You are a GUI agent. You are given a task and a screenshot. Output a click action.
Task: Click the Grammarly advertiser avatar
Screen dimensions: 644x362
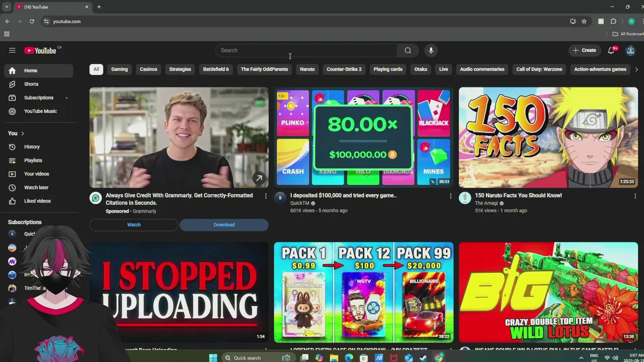pyautogui.click(x=96, y=198)
